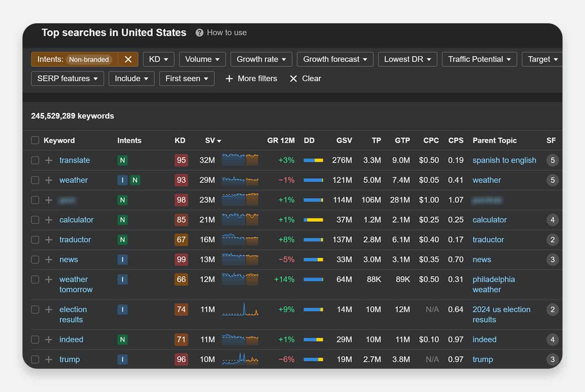
Task: Click the DD distribution bar for calculator
Action: click(313, 220)
